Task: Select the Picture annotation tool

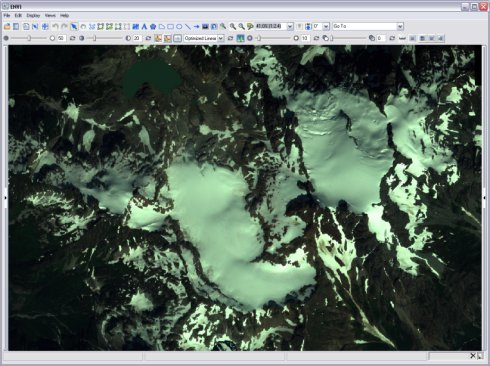Action: coord(205,26)
